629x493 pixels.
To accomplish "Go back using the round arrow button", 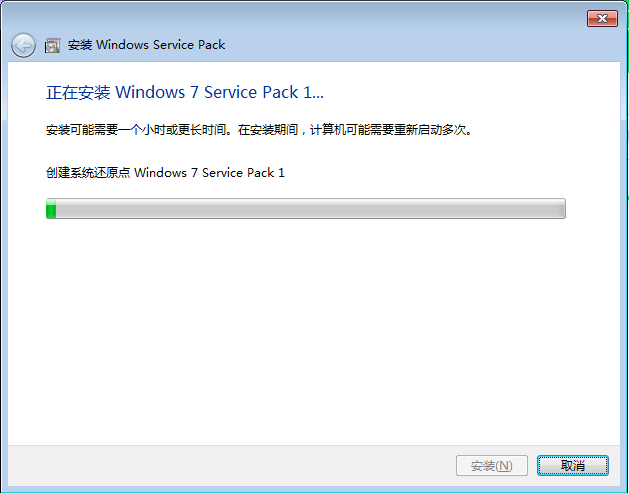I will pyautogui.click(x=23, y=45).
